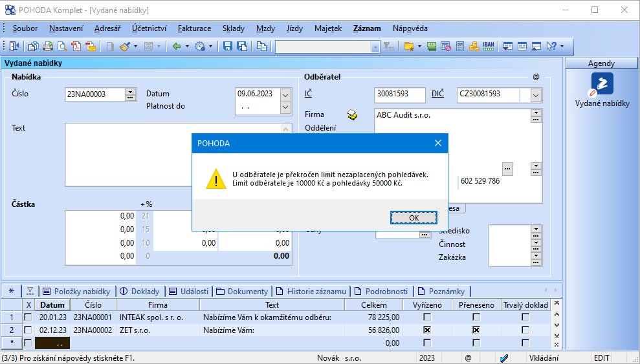Open the Sklady menu
The height and width of the screenshot is (364, 640).
coord(234,28)
